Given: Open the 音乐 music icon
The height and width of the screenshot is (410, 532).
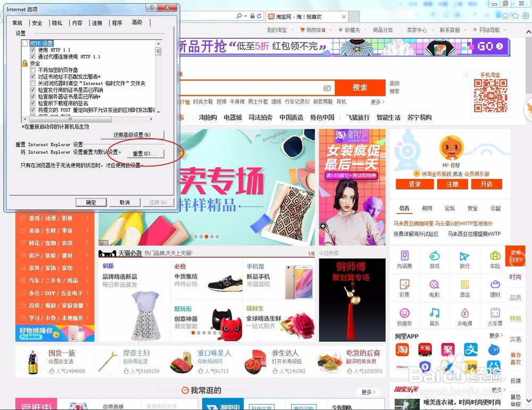Looking at the screenshot, I should 434,313.
